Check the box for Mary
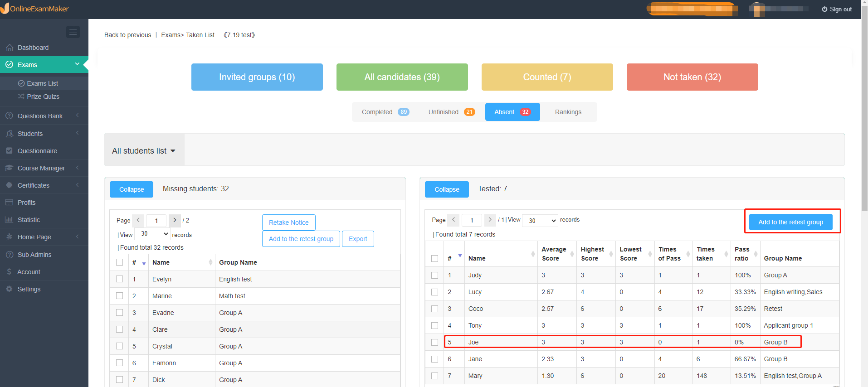868x387 pixels. [x=435, y=376]
